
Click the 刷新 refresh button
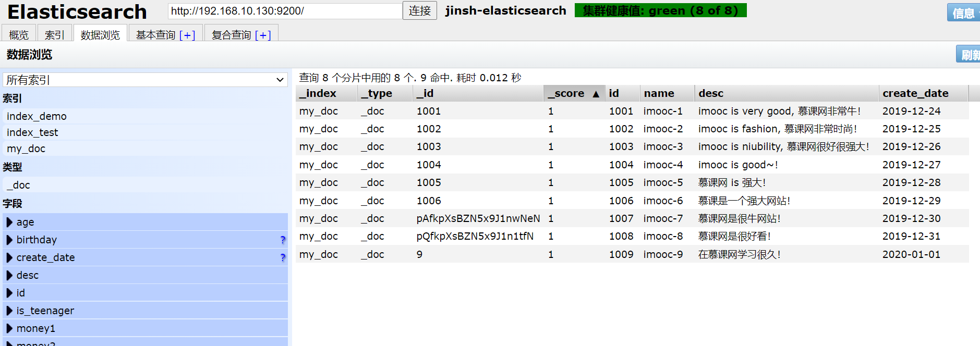pos(969,54)
